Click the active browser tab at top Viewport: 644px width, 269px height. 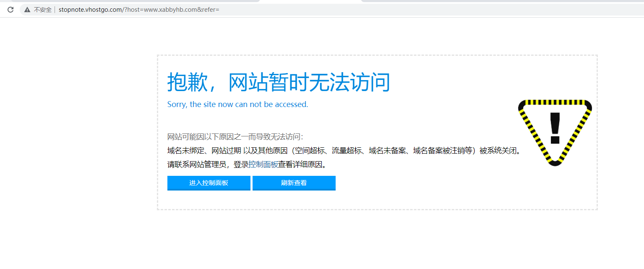(x=310, y=1)
